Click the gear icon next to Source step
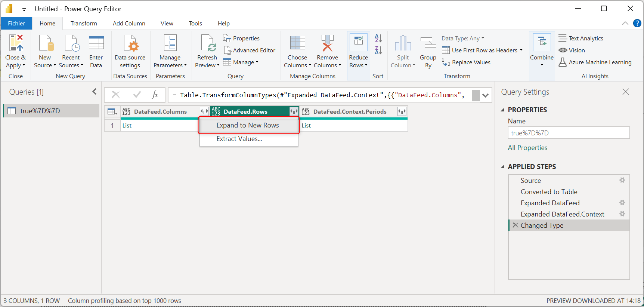The image size is (644, 307). [x=622, y=180]
